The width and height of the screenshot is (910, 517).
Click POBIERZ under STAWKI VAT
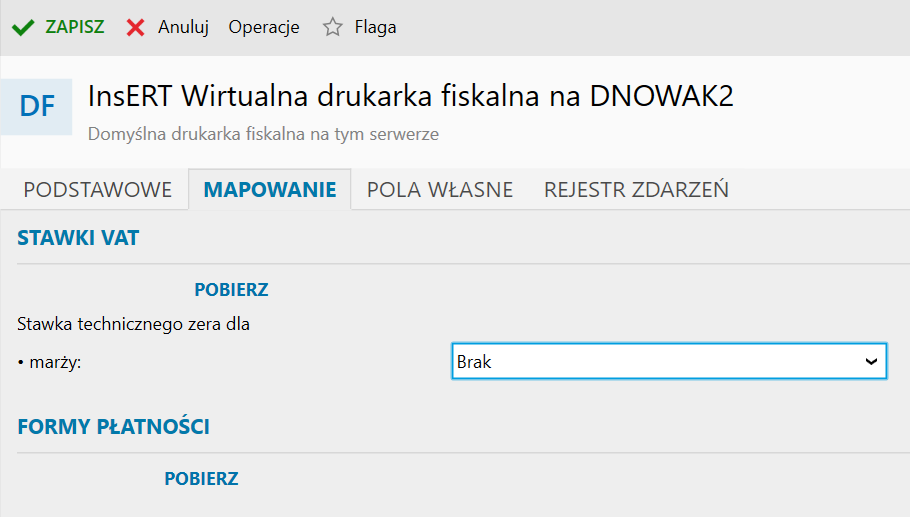[231, 290]
